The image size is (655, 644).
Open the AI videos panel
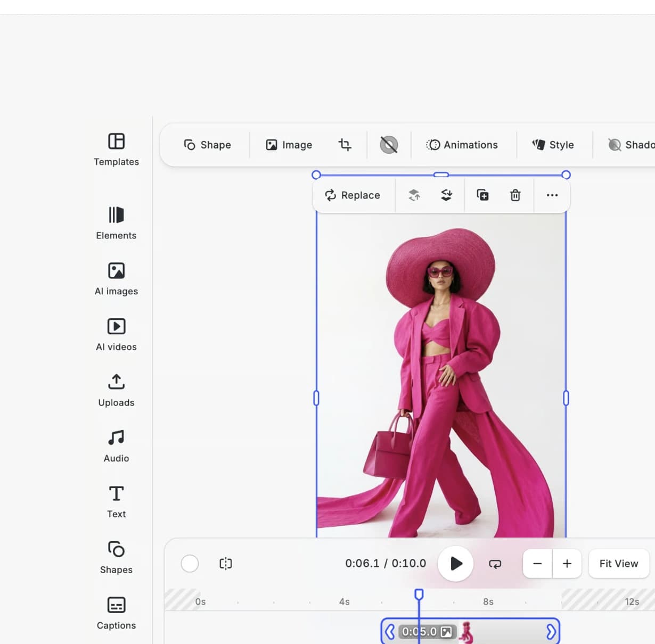click(x=116, y=335)
